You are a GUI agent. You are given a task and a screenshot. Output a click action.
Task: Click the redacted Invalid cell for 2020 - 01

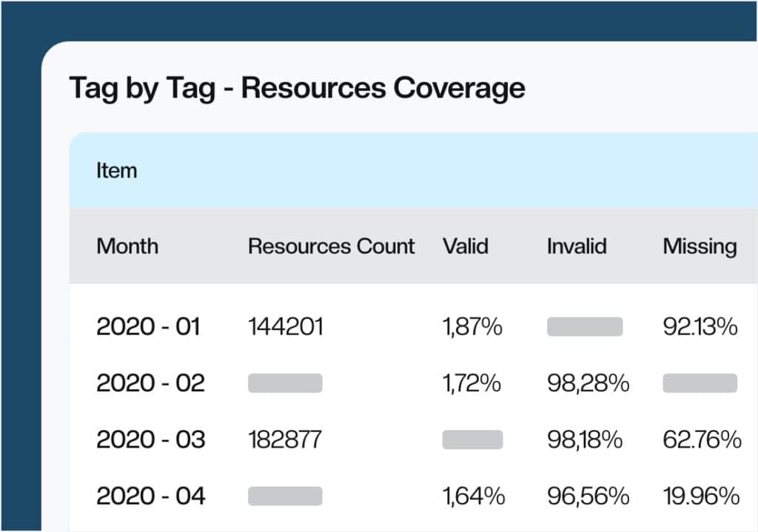point(585,326)
